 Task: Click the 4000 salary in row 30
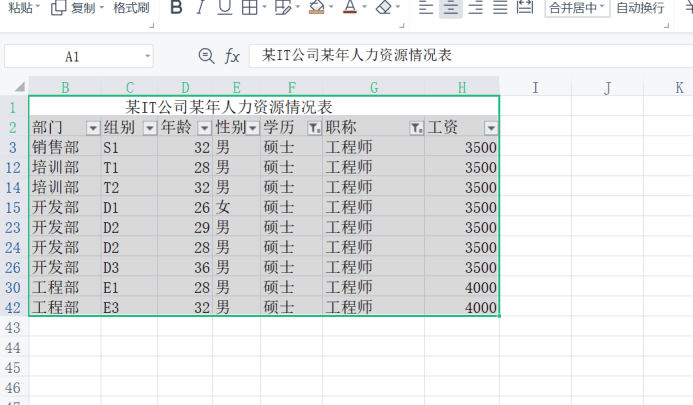pos(462,287)
